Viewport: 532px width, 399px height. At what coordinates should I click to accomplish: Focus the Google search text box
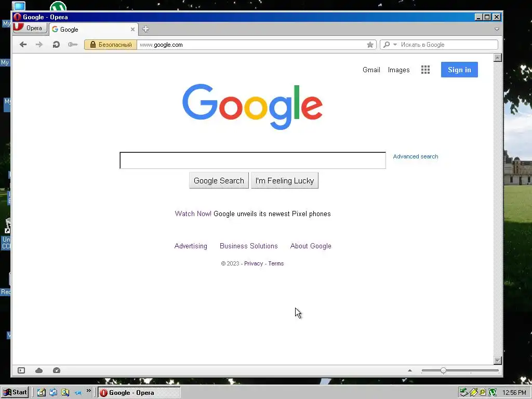coord(253,160)
